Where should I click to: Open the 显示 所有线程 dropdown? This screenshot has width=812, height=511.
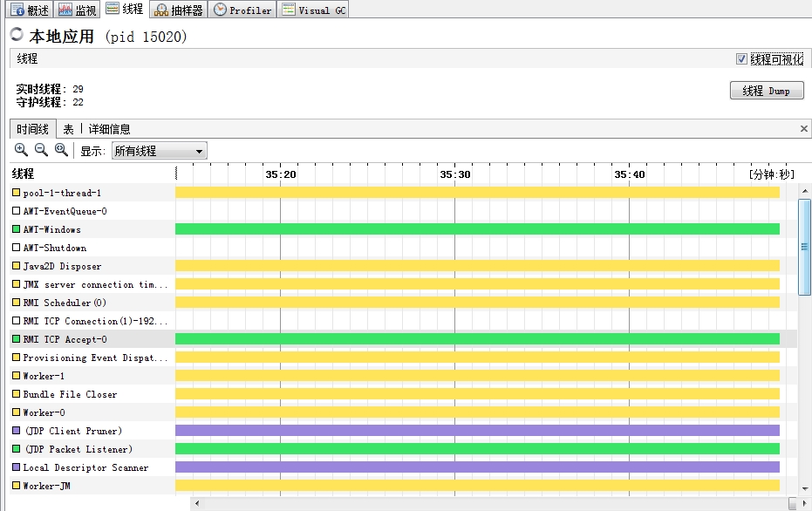(x=160, y=151)
